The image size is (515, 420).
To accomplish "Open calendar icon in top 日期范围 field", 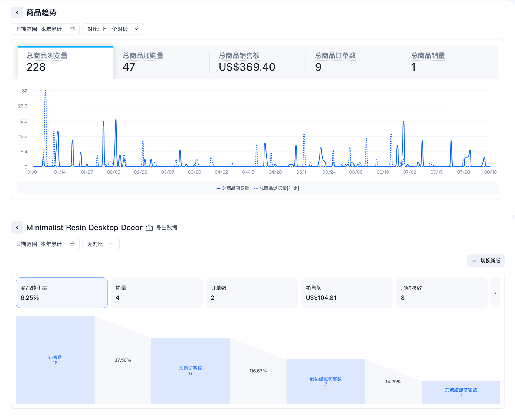I will 72,29.
